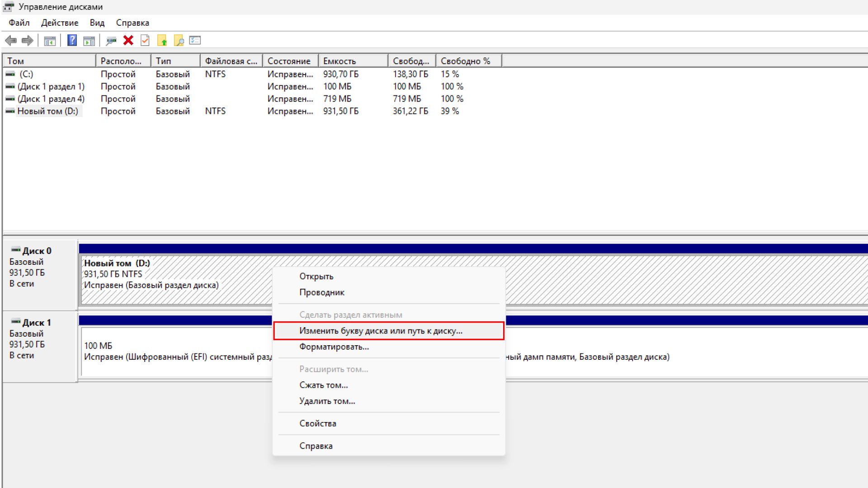This screenshot has width=868, height=488.
Task: Toggle the console tree pane icon
Action: pyautogui.click(x=50, y=41)
